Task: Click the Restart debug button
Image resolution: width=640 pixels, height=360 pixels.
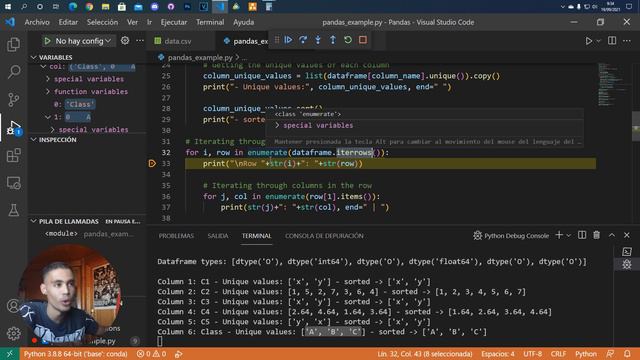Action: [x=348, y=40]
